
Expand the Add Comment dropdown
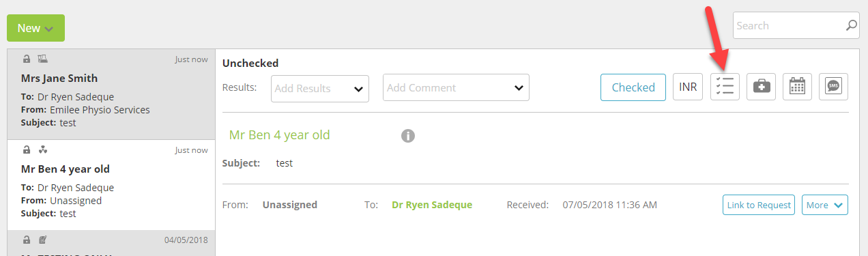coord(456,87)
